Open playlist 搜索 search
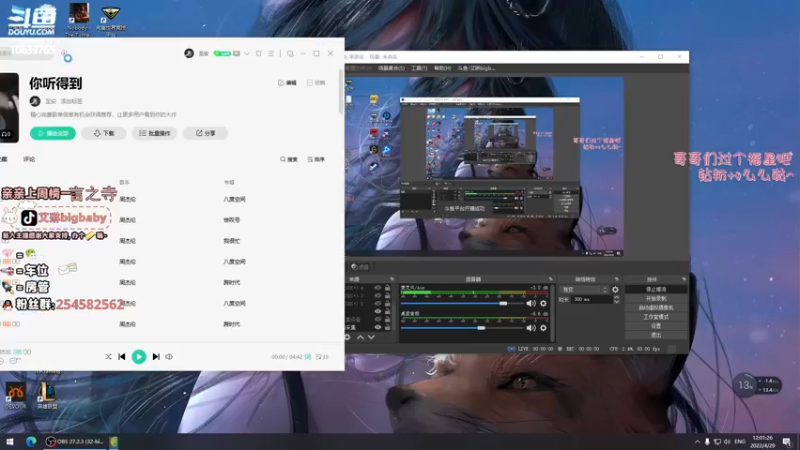This screenshot has width=800, height=450. tap(289, 159)
